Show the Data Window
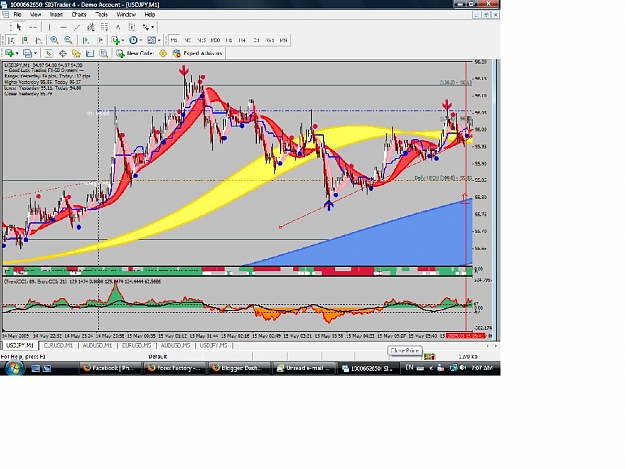 pos(63,53)
